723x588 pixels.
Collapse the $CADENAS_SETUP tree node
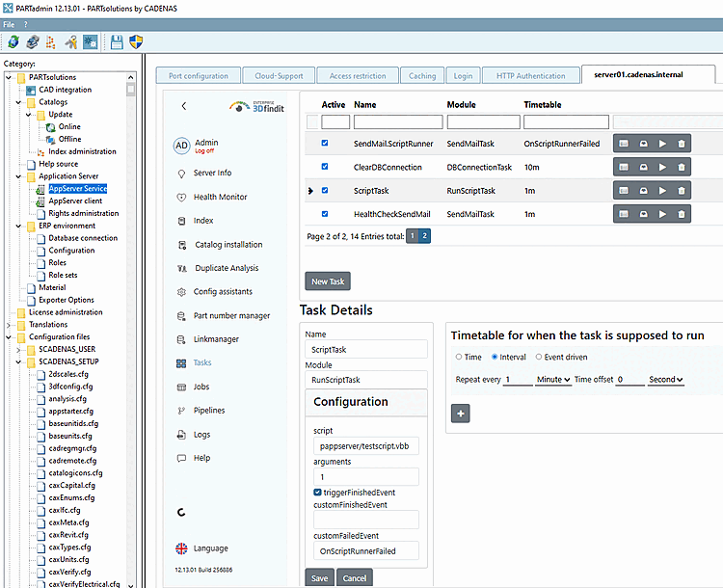(x=18, y=362)
